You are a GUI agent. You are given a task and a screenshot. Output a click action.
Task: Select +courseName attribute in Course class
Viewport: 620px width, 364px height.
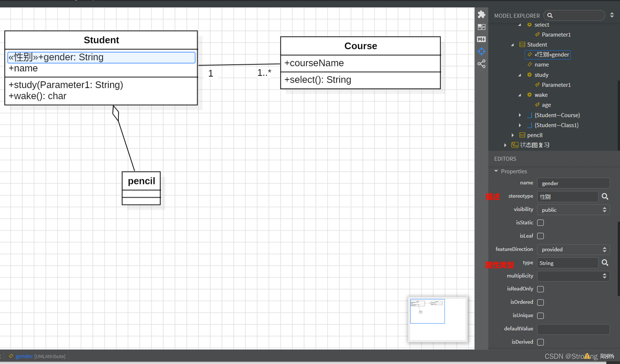click(314, 63)
